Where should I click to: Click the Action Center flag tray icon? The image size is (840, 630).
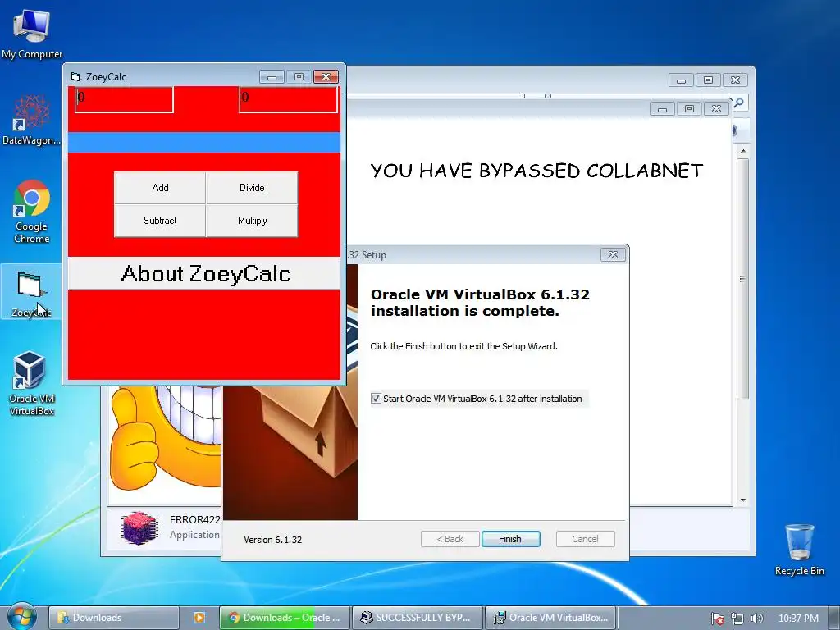tap(717, 619)
